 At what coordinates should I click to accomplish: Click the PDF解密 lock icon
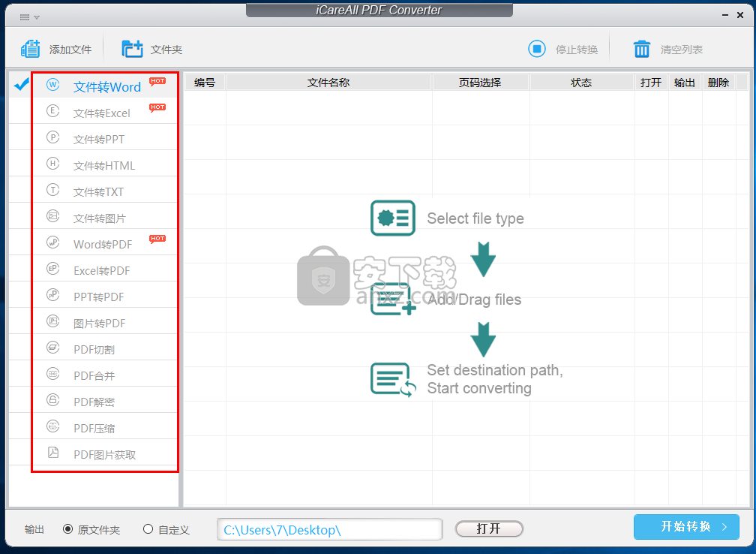(53, 399)
